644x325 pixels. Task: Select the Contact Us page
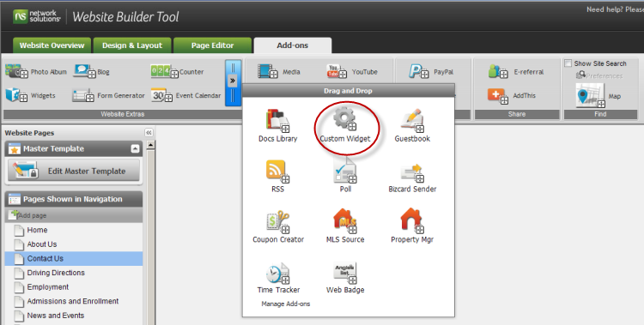[74, 258]
